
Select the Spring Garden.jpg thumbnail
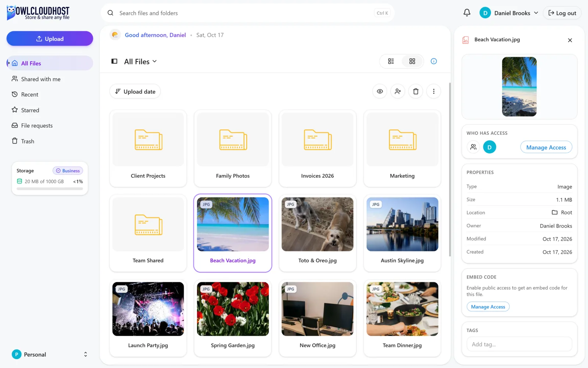click(233, 309)
